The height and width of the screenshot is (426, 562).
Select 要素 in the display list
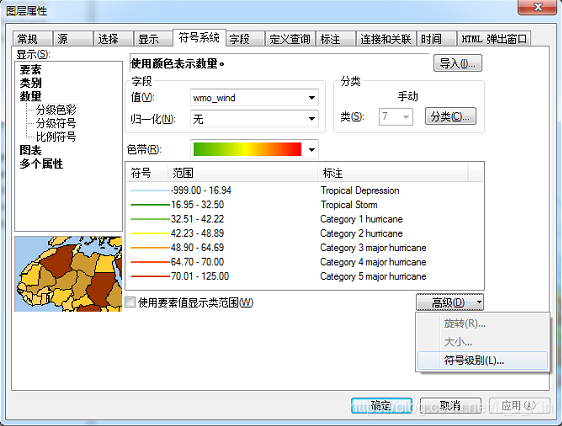[30, 69]
